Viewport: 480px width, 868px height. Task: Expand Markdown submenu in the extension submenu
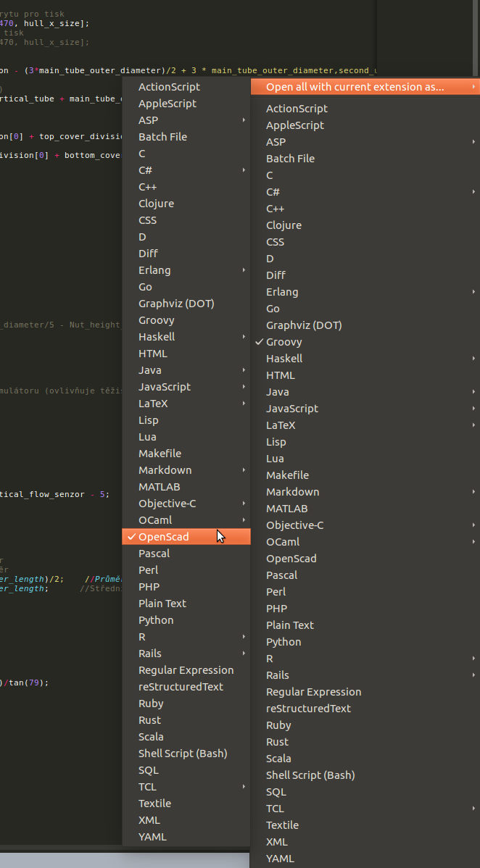click(x=473, y=492)
